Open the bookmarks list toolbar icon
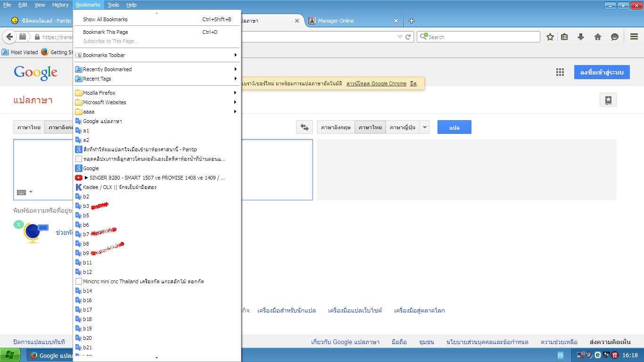 [x=564, y=37]
